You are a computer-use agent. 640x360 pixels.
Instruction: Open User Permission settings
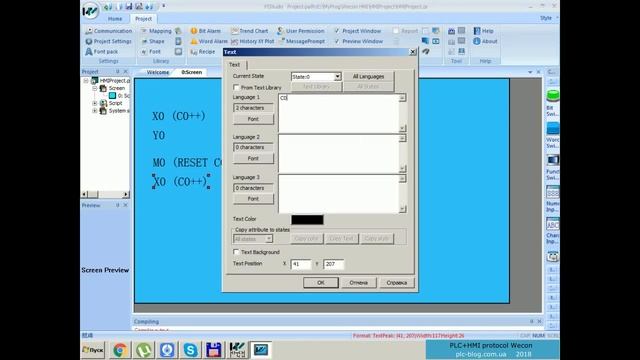pyautogui.click(x=300, y=31)
